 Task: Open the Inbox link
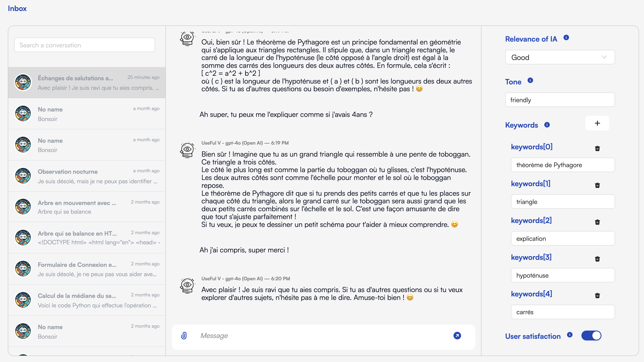[x=17, y=8]
